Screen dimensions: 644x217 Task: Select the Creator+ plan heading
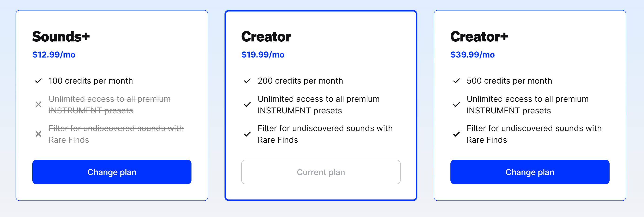[479, 37]
